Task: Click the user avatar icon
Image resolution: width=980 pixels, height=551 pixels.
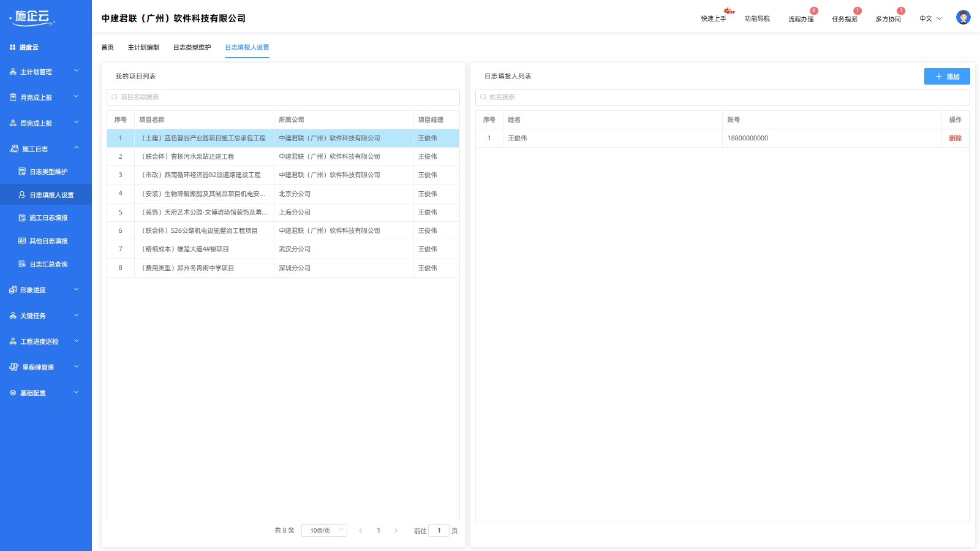Action: [963, 18]
